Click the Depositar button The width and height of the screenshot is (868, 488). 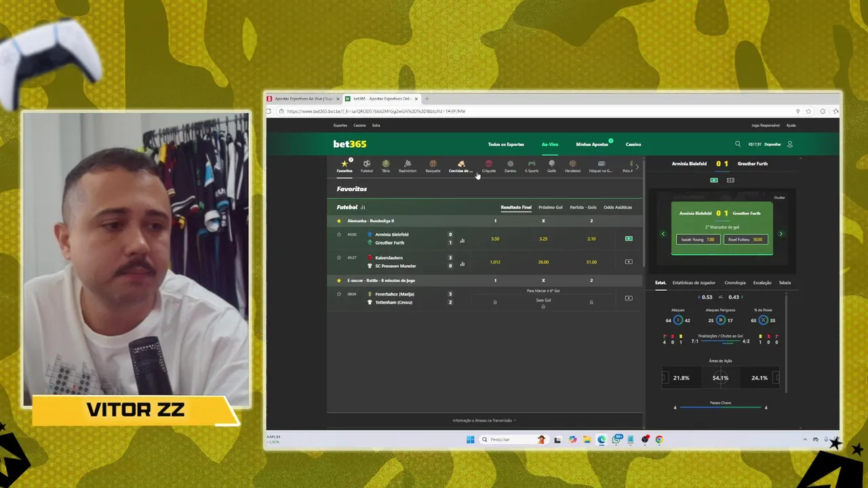pos(772,144)
